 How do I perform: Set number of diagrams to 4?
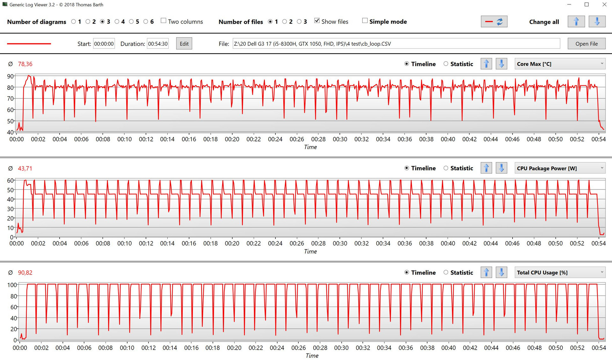117,22
